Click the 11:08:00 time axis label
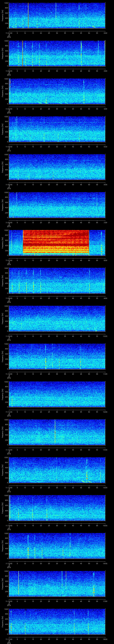 [x=9, y=298]
